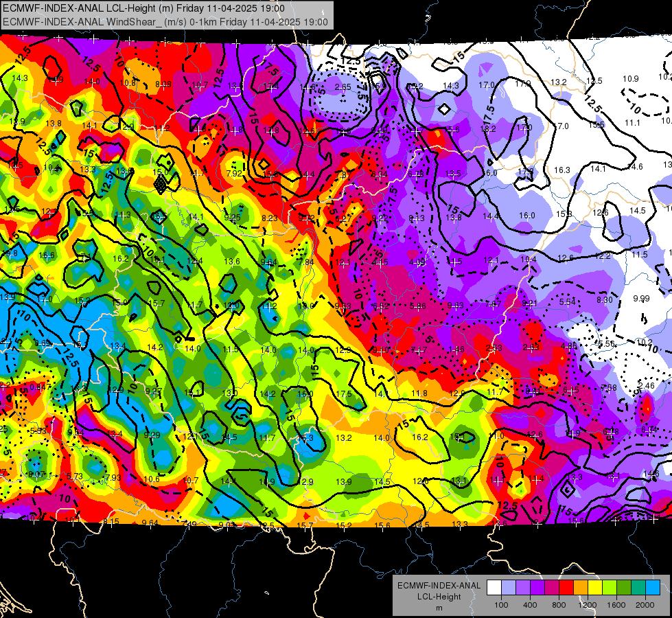This screenshot has width=672, height=618.
Task: Click the 4.86 wind shear value
Action: tap(569, 345)
